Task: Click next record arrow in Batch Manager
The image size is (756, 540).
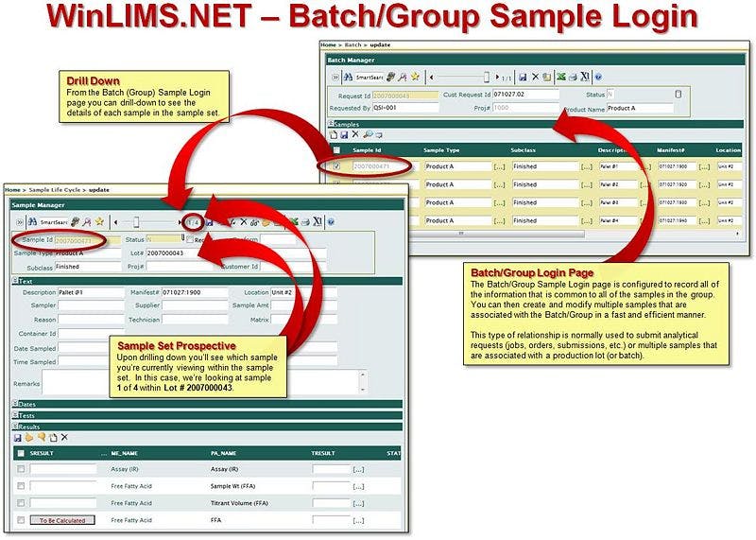Action: coord(497,77)
